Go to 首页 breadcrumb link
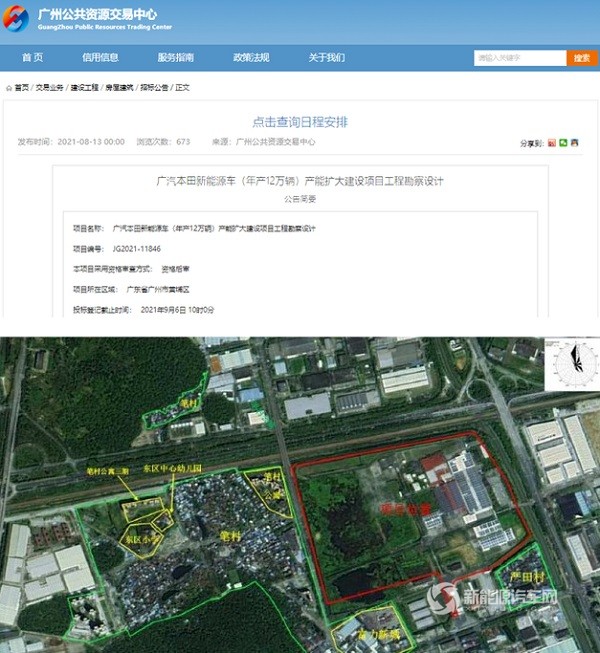The image size is (600, 653). (x=22, y=87)
